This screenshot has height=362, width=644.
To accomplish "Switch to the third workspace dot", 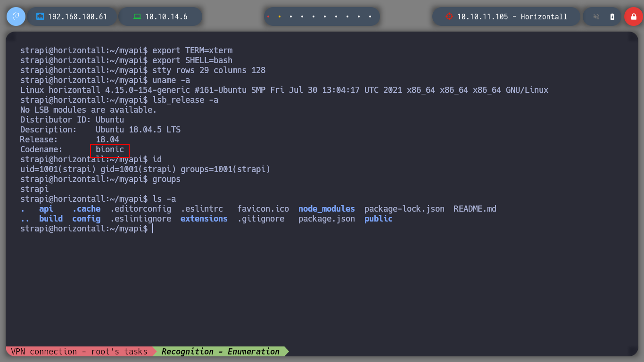I will coord(291,16).
